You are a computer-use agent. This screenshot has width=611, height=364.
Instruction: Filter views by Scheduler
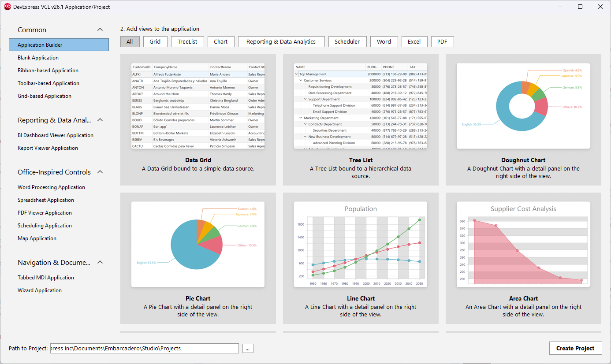[x=347, y=41]
